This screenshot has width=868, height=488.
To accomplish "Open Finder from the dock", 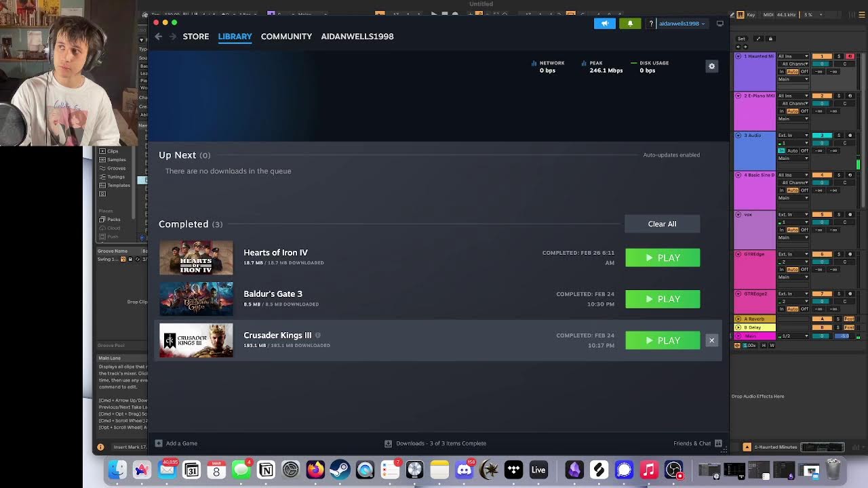I will coord(117,470).
